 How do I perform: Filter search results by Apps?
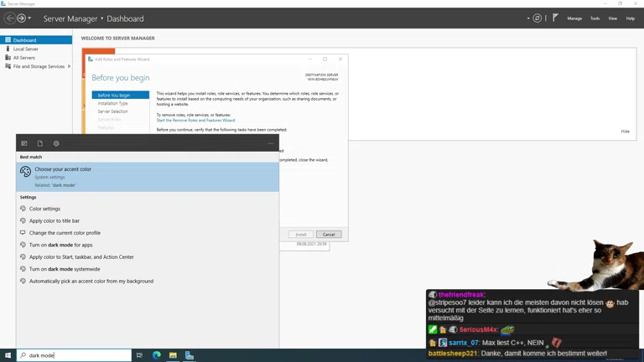[24, 143]
